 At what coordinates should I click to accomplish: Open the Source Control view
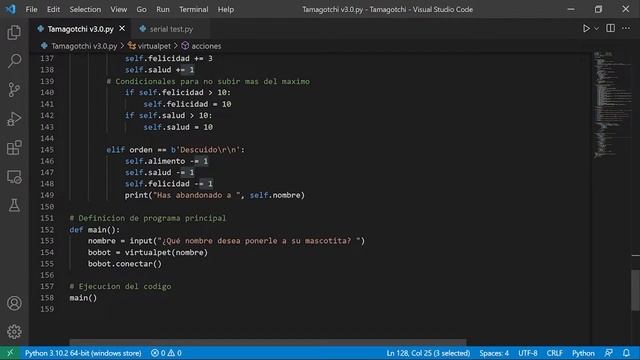14,89
